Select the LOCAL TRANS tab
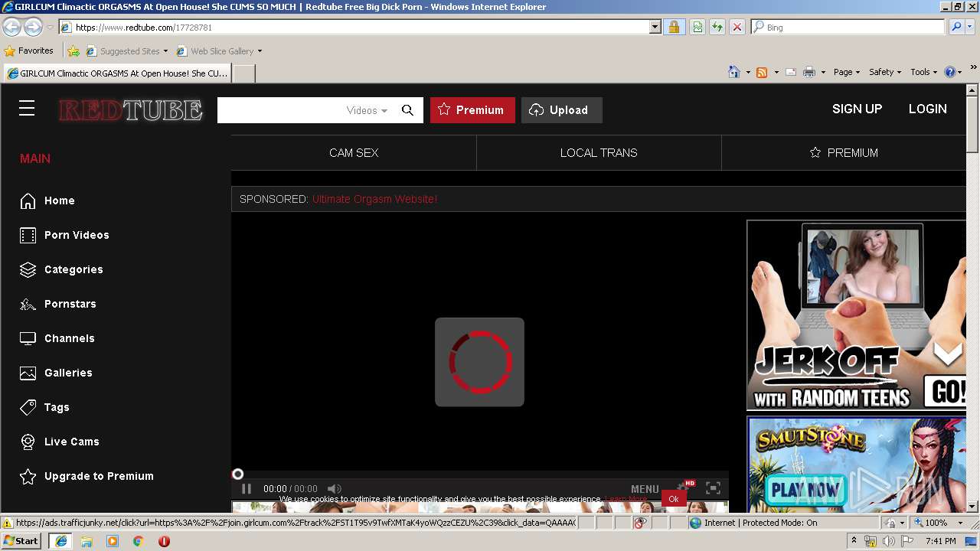 pyautogui.click(x=599, y=153)
